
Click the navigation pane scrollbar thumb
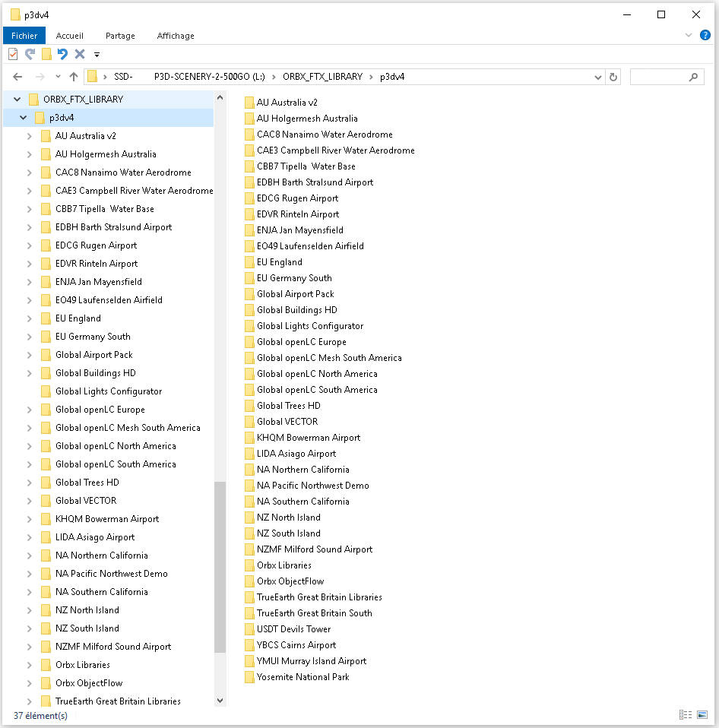220,567
